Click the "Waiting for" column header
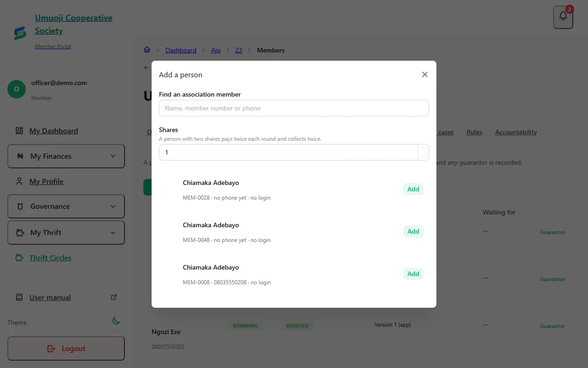This screenshot has height=368, width=588. 499,212
